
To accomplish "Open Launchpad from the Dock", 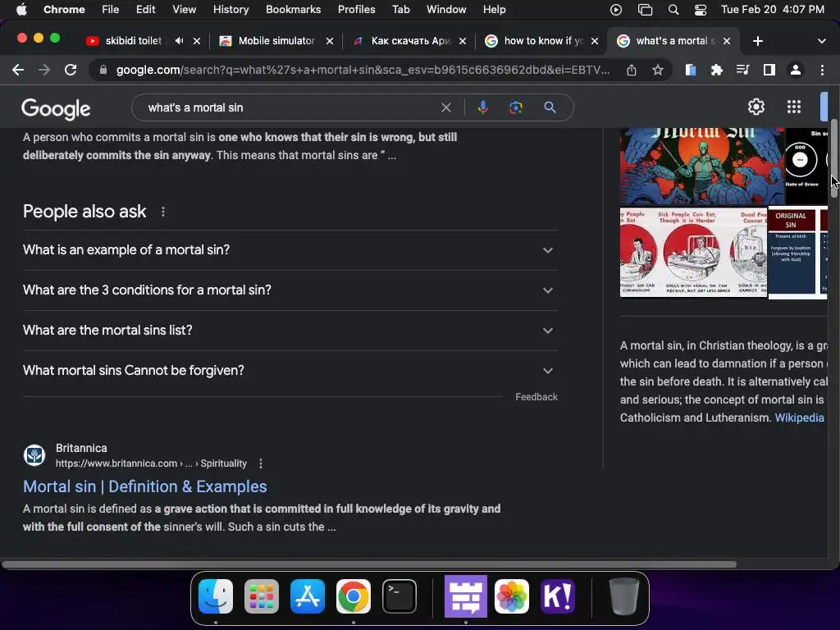I will tap(262, 596).
